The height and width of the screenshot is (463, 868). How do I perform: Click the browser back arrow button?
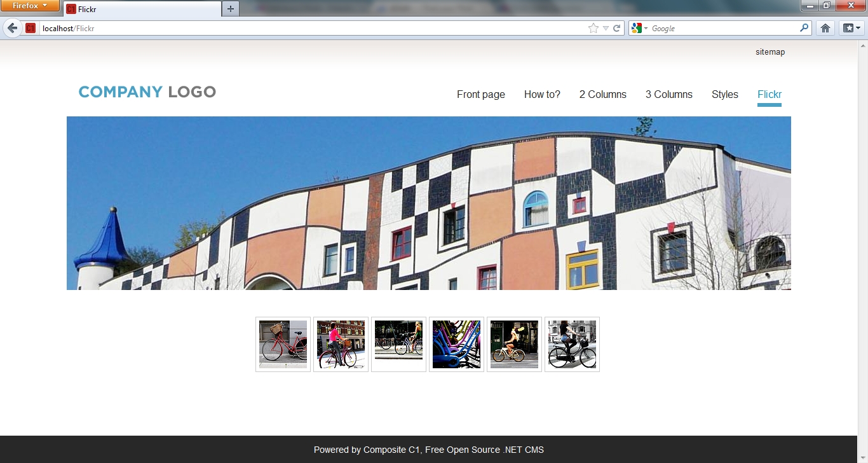point(12,28)
